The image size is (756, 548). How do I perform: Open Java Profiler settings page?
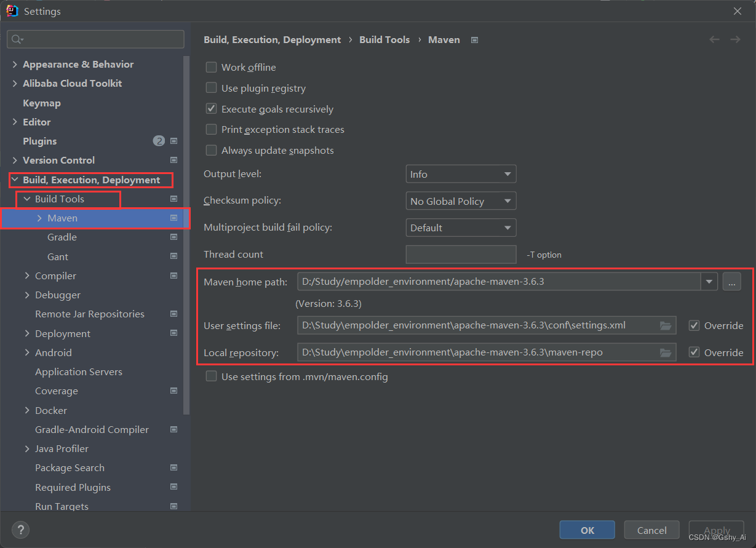click(x=62, y=448)
